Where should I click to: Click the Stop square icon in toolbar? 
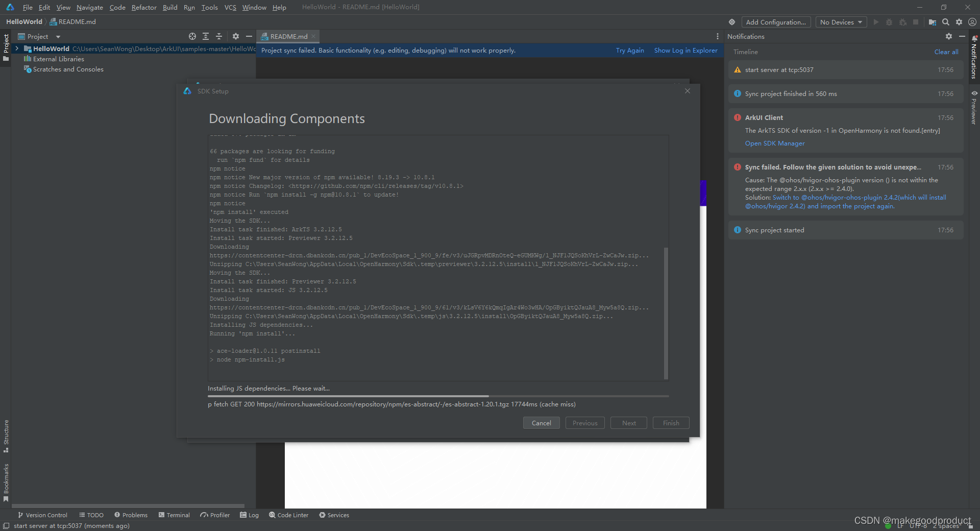[916, 22]
